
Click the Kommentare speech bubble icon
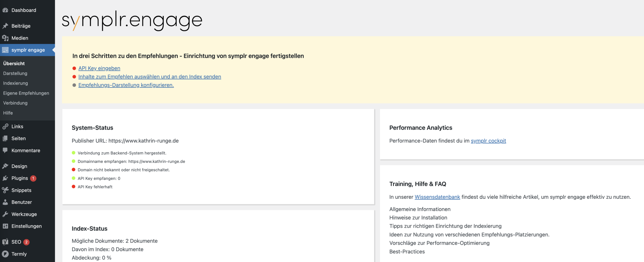pyautogui.click(x=5, y=150)
